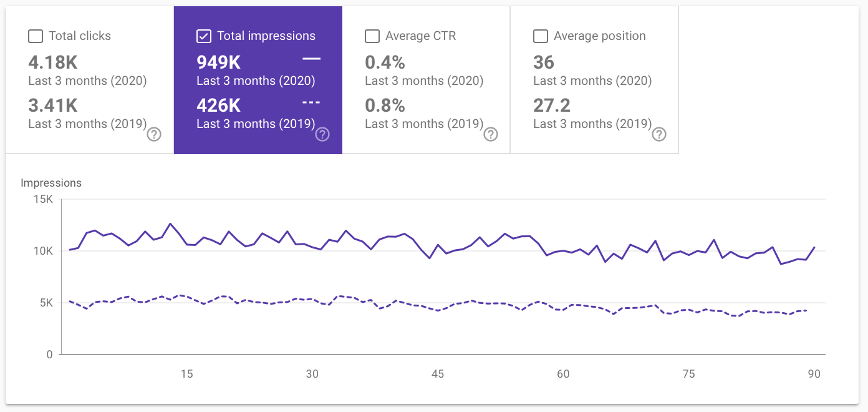The width and height of the screenshot is (868, 412).
Task: Click the 949K impressions value
Action: tap(218, 62)
